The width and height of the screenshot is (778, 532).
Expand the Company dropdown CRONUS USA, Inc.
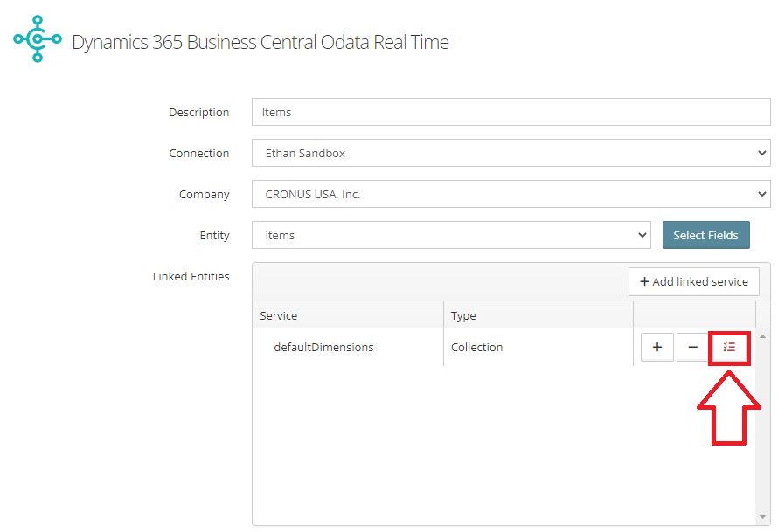pos(511,194)
